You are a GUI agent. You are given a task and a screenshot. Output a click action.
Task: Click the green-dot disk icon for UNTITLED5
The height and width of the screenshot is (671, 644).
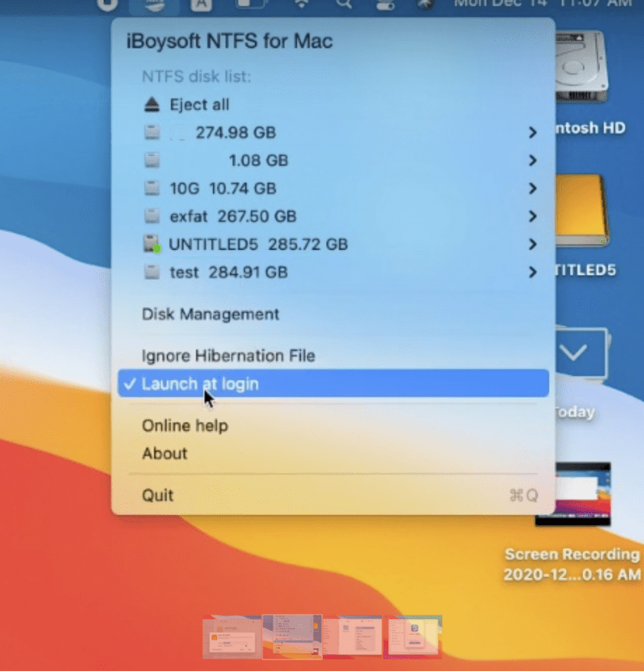(152, 244)
